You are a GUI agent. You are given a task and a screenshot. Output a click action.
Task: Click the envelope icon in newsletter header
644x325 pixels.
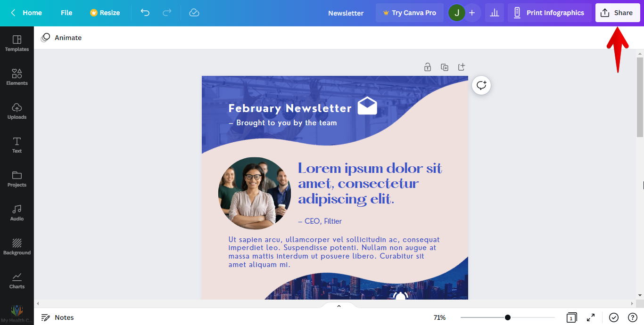367,106
